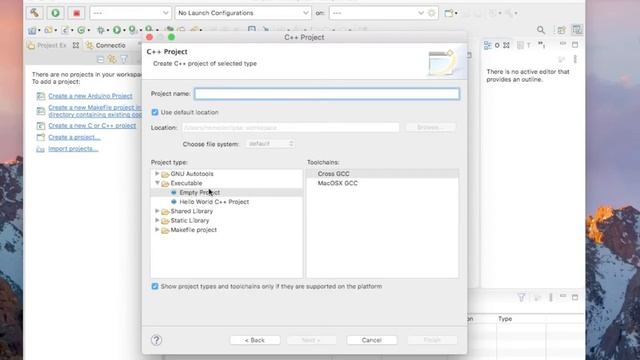Click the bottom panel filter funnel icon
640x360 pixels.
(x=521, y=298)
